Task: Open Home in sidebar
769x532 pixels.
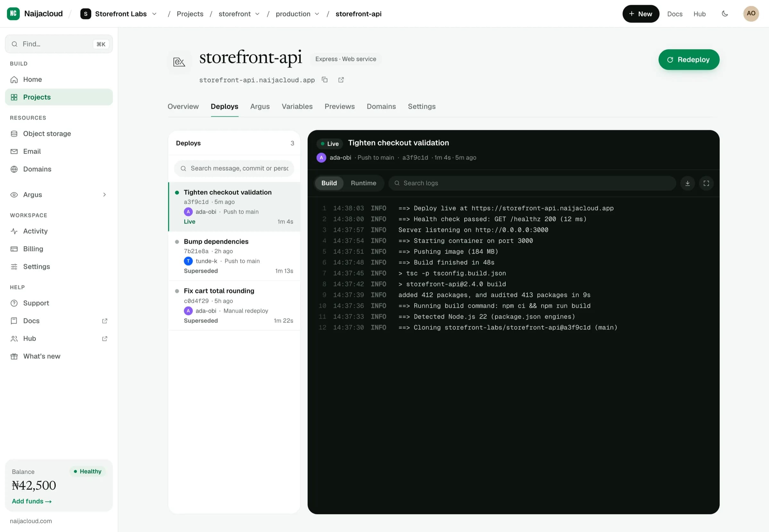Action: click(59, 79)
